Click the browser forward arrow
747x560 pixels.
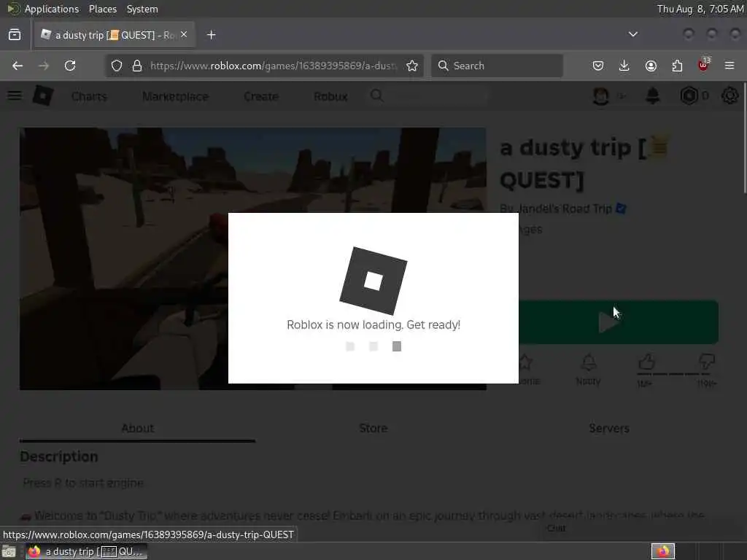tap(44, 66)
